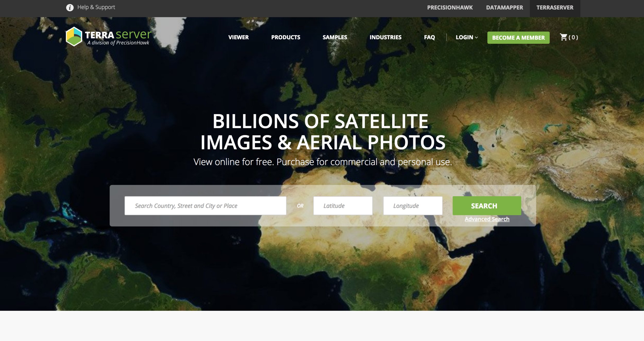Select the TerraServer top tab
This screenshot has width=644, height=341.
(555, 7)
